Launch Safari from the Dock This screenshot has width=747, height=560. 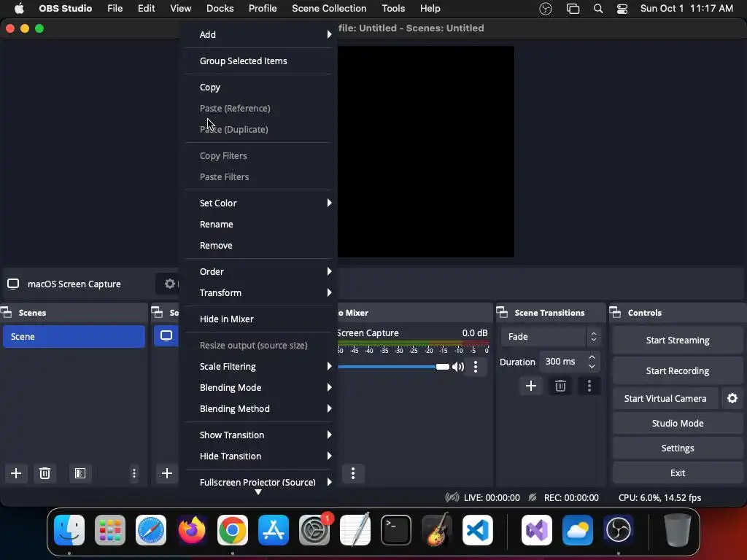tap(151, 529)
